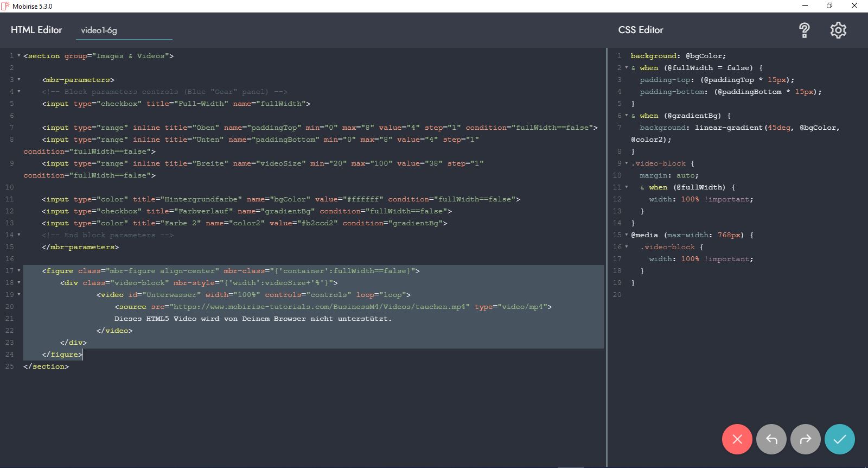Collapse the @media query in CSS
This screenshot has width=868, height=468.
point(627,235)
